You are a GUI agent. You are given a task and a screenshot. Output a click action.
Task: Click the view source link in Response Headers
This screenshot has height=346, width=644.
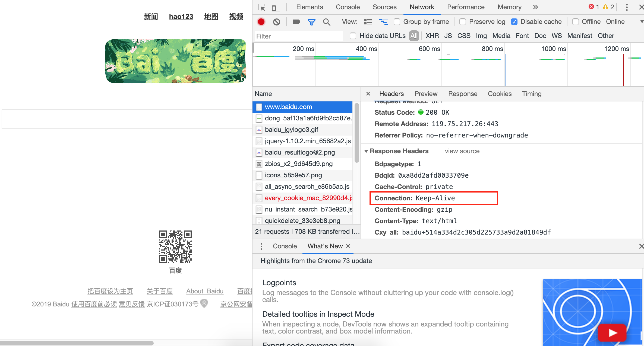pos(462,151)
